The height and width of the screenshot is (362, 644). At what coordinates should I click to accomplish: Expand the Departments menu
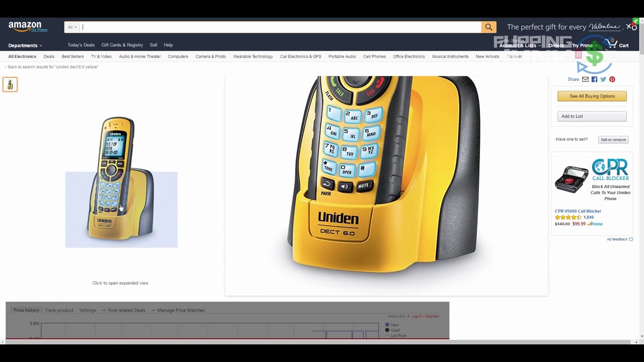(25, 45)
